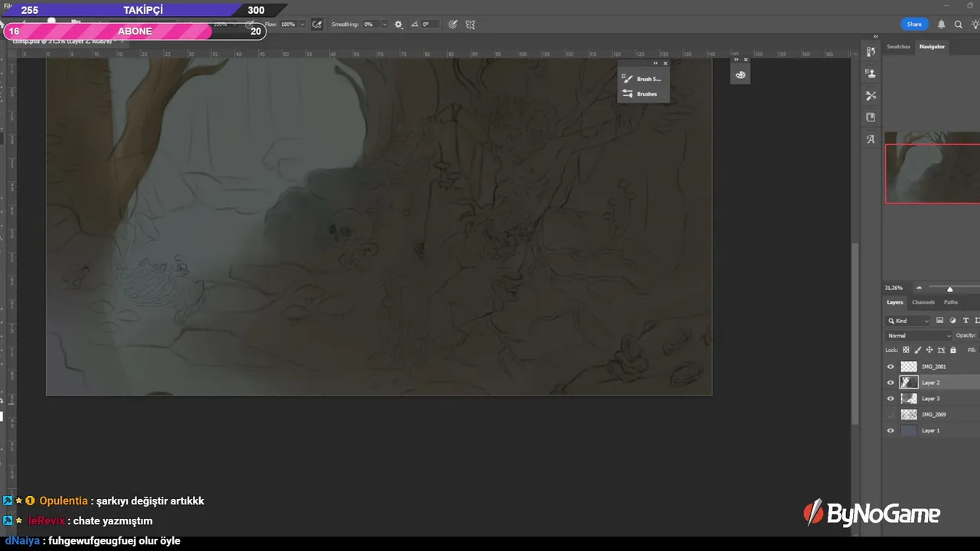Close the color palette mini panel
The height and width of the screenshot is (551, 980).
(746, 60)
